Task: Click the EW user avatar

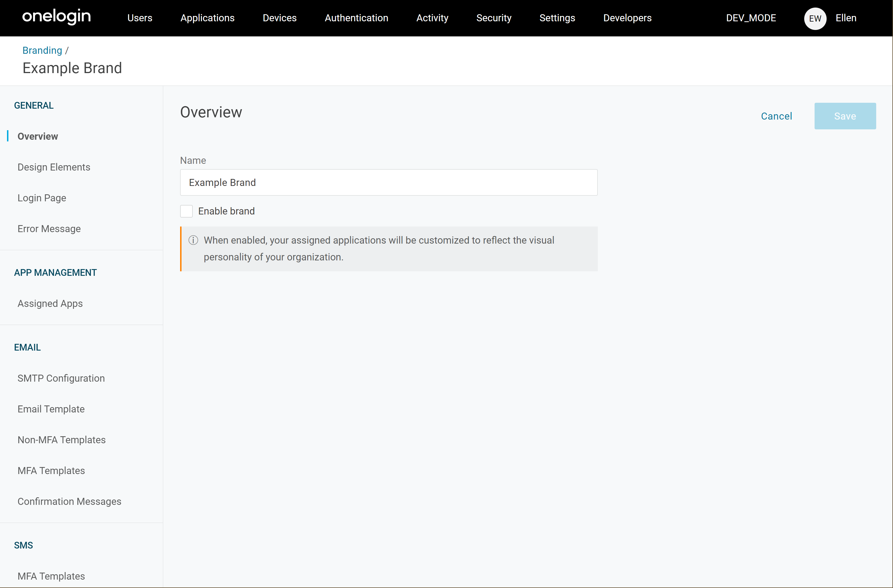Action: (x=815, y=18)
